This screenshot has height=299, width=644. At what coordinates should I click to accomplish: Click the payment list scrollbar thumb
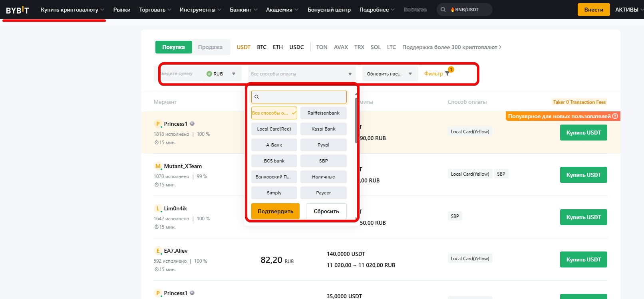click(356, 121)
